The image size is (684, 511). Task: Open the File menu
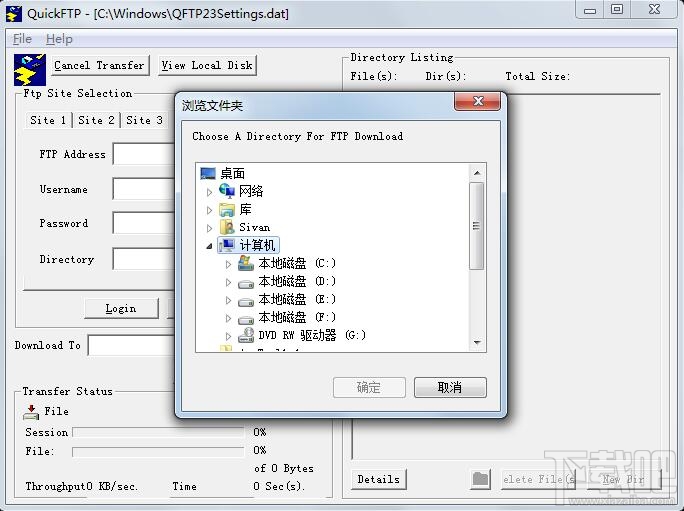22,39
